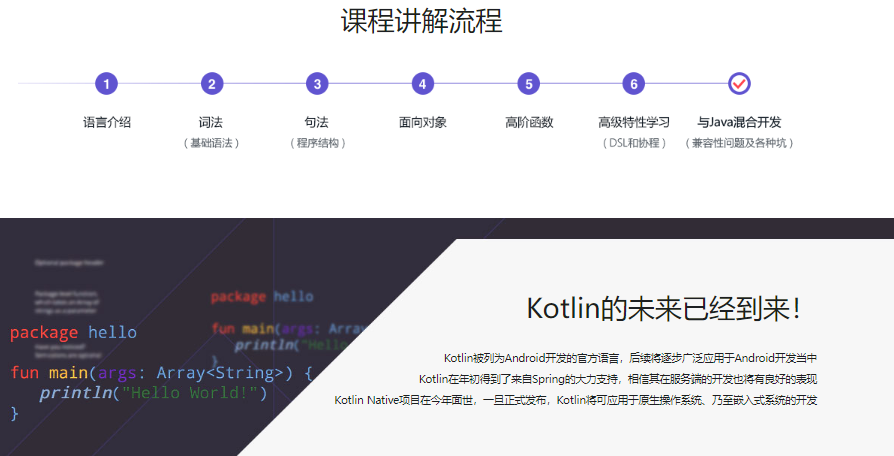894x456 pixels.
Task: Select the 句法 step label
Action: point(316,122)
